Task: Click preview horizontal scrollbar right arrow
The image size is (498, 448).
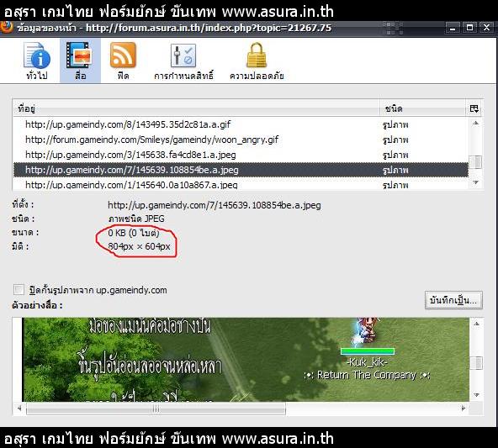Action: 463,408
